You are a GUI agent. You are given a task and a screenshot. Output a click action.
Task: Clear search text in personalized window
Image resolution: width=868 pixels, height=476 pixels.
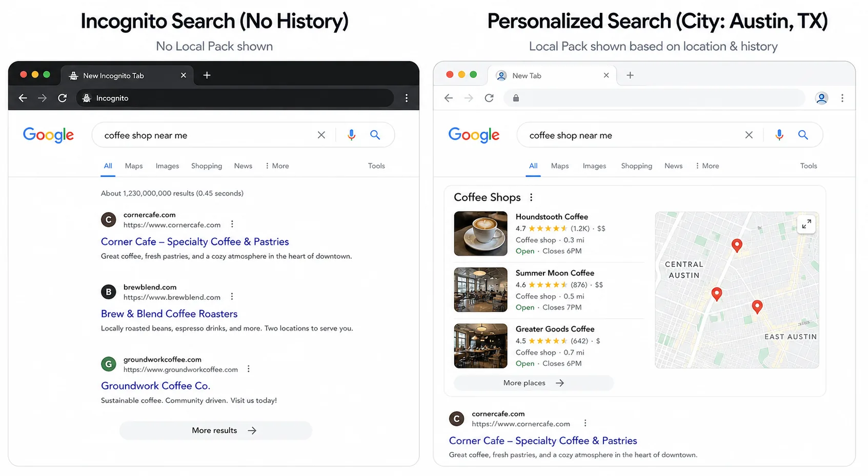(749, 135)
